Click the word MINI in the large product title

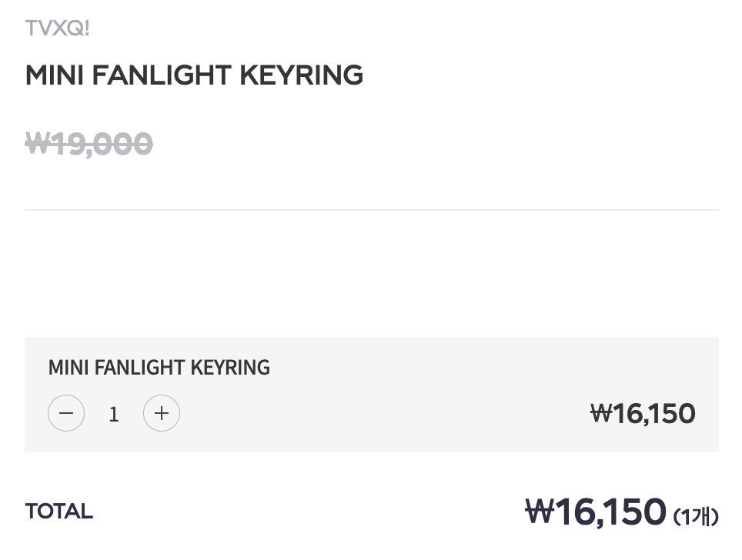[x=53, y=75]
